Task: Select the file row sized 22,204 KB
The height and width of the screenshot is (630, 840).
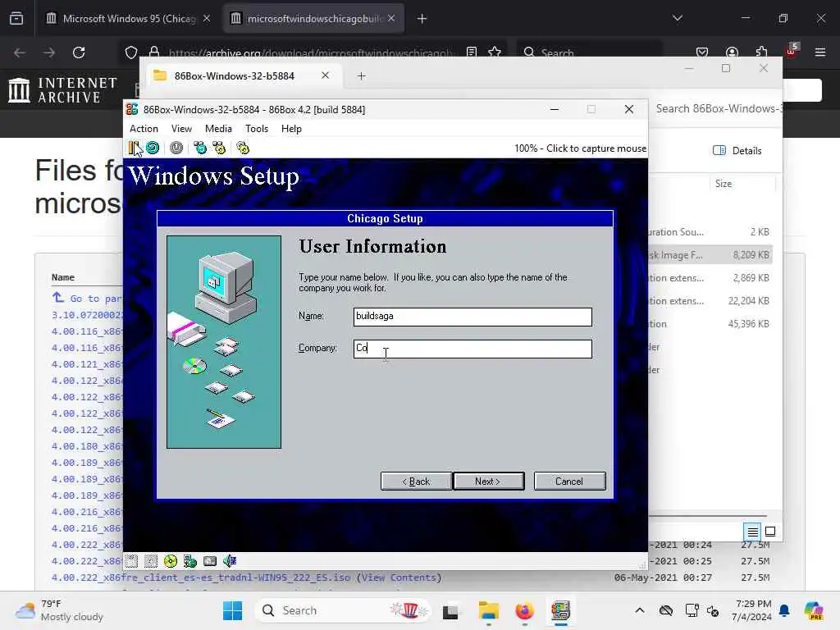Action: point(710,301)
